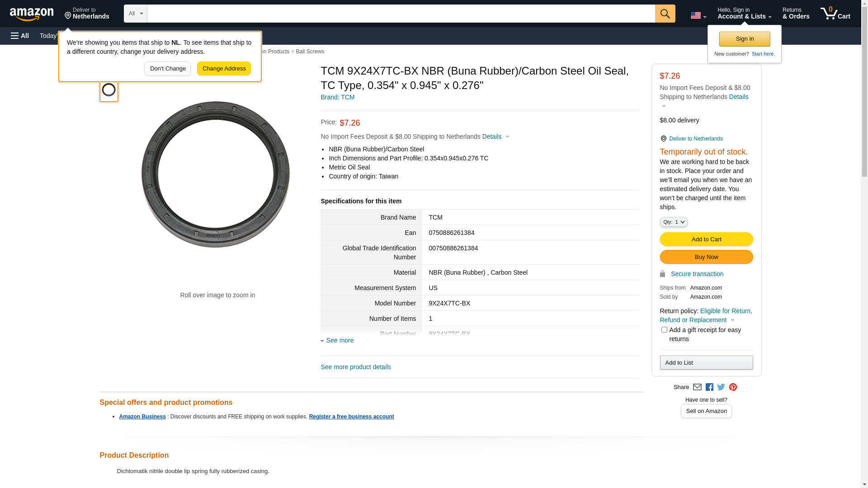Click the Amazon logo
This screenshot has width=868, height=488.
click(32, 14)
